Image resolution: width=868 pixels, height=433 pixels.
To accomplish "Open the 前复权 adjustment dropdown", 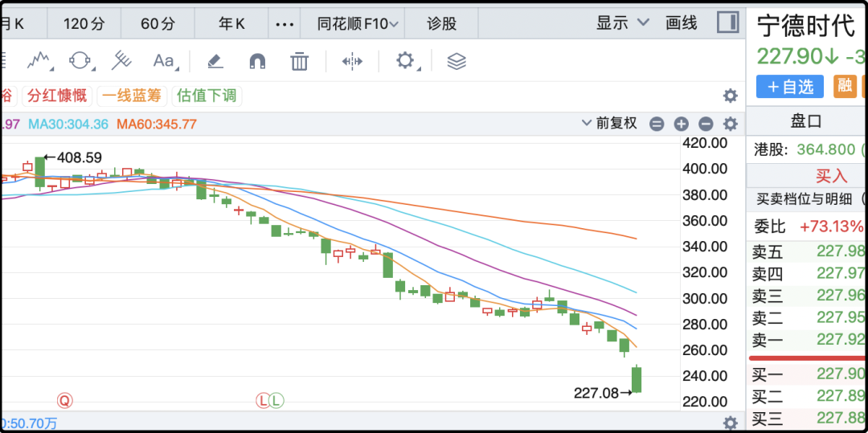I will coord(609,124).
